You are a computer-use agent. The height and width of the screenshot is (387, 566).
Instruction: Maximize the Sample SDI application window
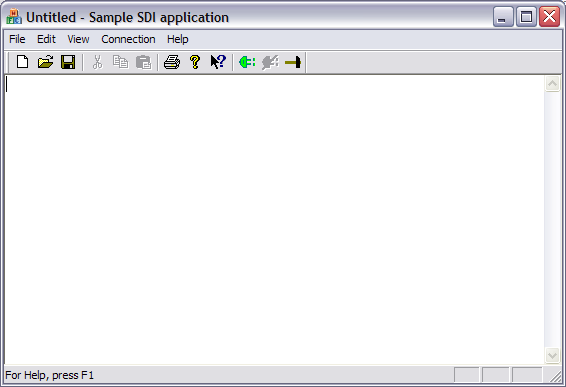click(x=526, y=17)
